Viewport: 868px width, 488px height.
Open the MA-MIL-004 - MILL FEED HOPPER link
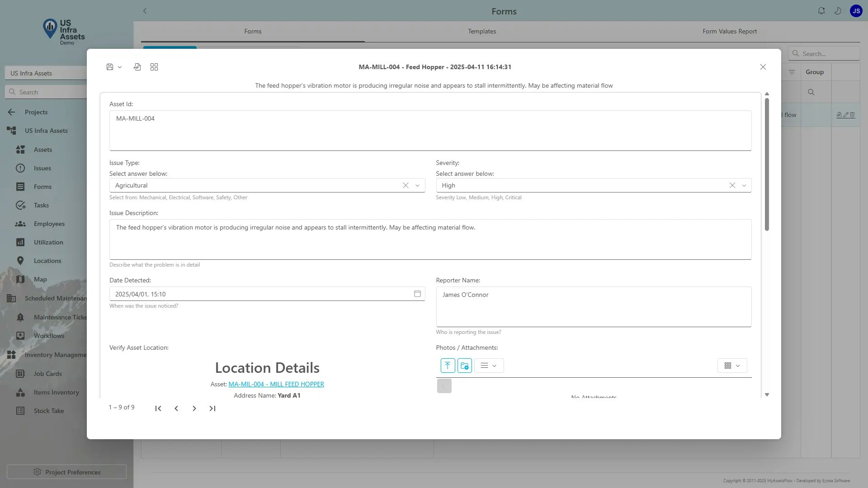276,384
